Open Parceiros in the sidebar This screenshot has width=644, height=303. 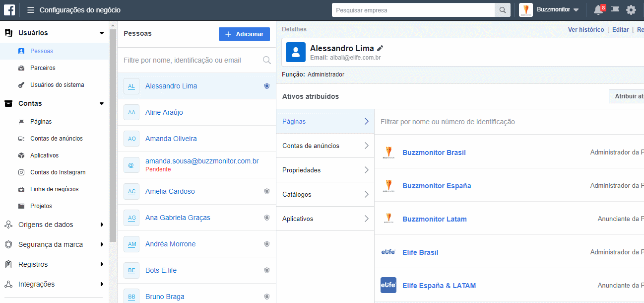[43, 68]
